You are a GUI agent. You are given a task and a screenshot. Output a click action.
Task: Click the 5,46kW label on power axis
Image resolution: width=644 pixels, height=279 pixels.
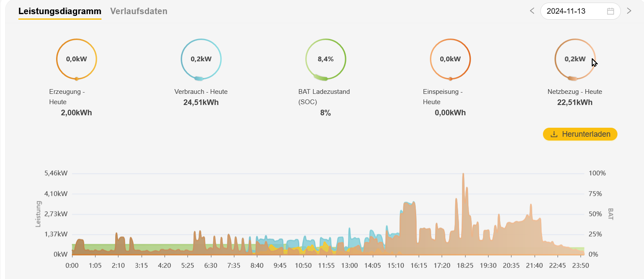point(56,173)
